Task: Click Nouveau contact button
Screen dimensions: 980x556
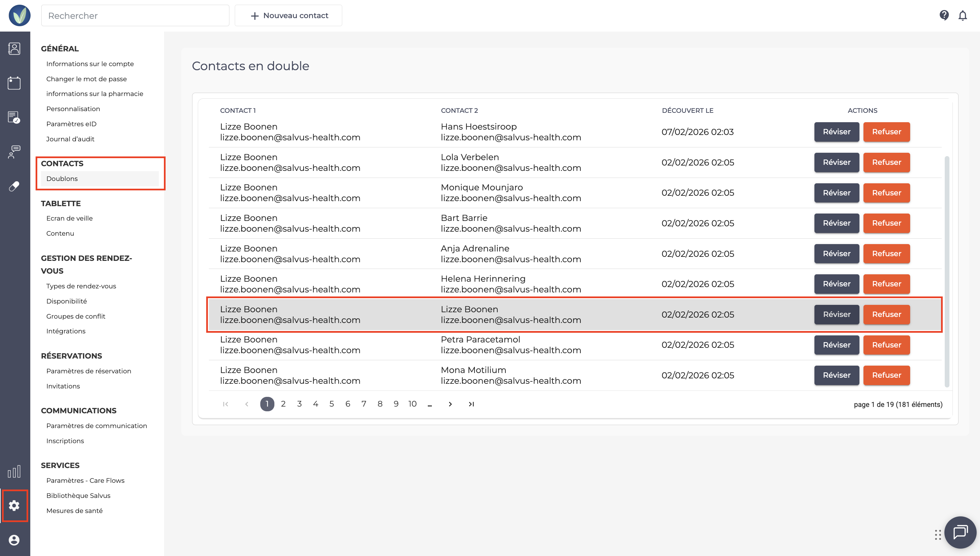Action: (x=288, y=15)
